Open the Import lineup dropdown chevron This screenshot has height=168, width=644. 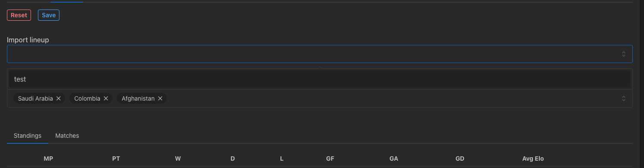tap(623, 54)
